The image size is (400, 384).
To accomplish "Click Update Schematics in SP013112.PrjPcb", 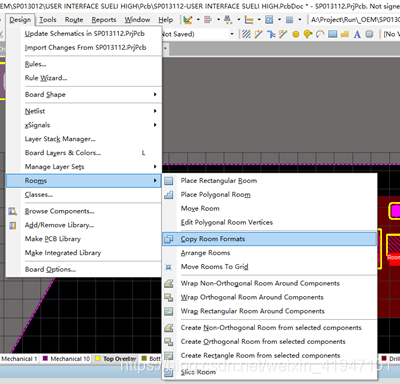I will pyautogui.click(x=85, y=34).
